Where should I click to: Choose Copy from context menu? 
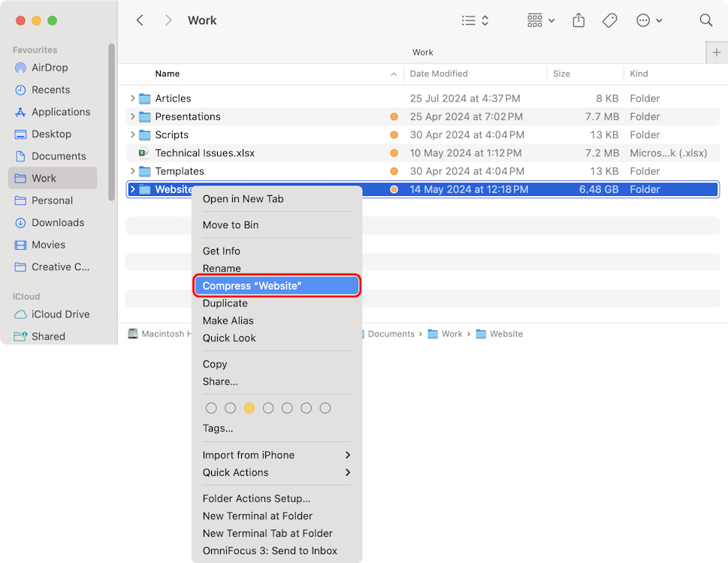click(276, 364)
